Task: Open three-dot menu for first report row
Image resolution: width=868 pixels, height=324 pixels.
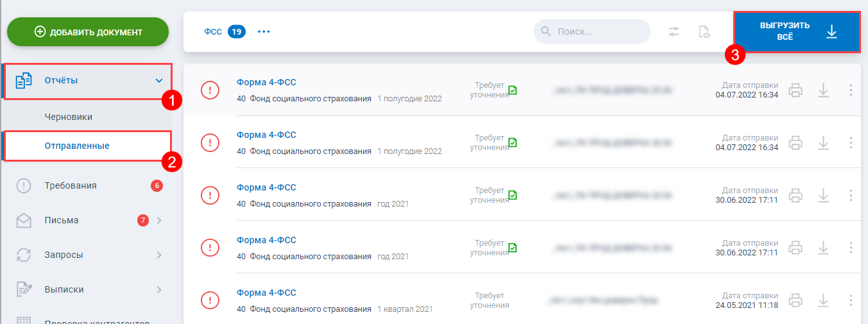Action: coord(851,90)
